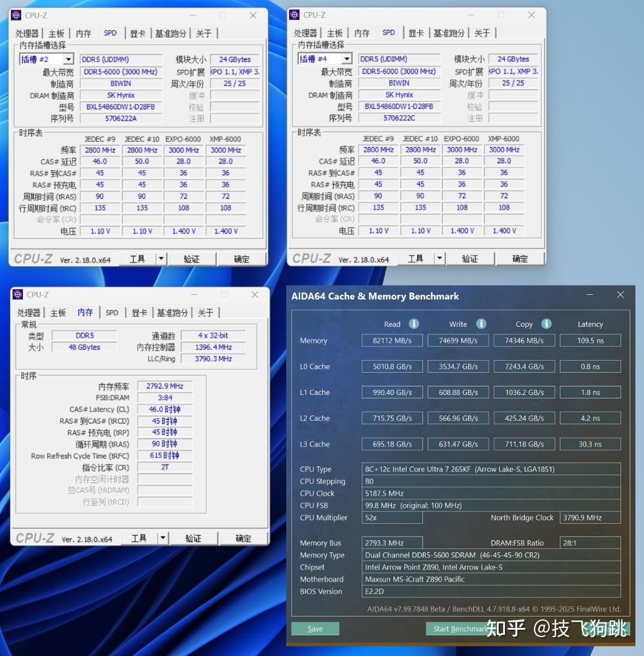This screenshot has height=656, width=644.
Task: Click the Memory Copy 74346 MB/s value
Action: 524,341
